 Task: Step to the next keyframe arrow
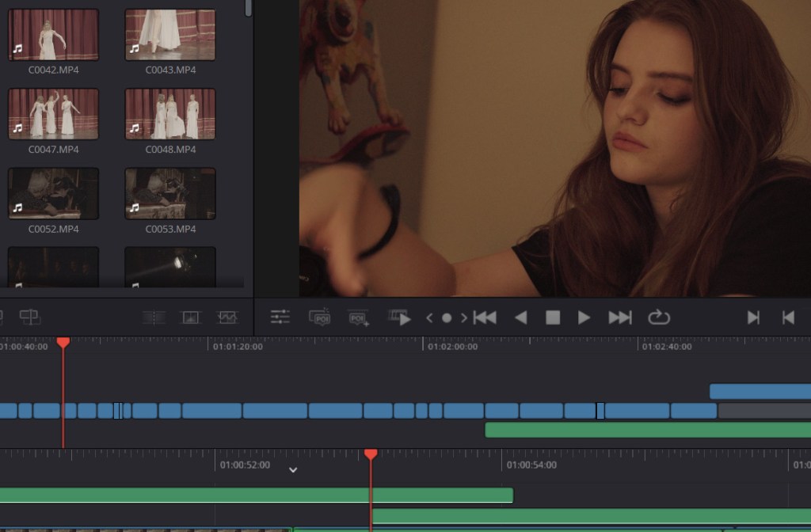point(464,318)
